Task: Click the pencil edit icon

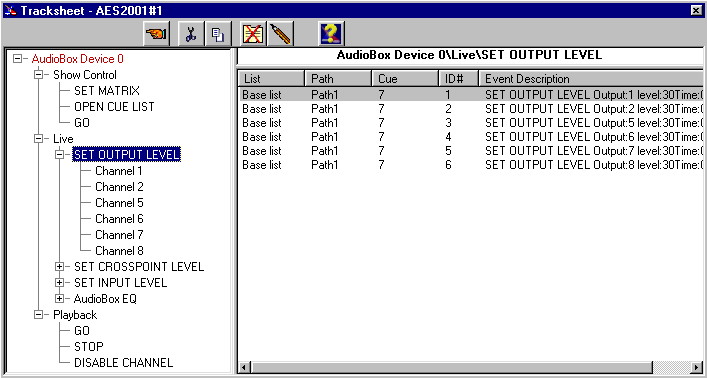Action: tap(281, 34)
